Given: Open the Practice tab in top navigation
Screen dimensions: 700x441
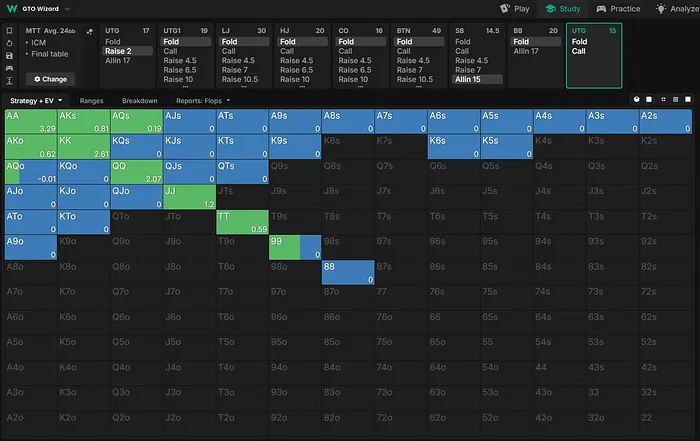Looking at the screenshot, I should [x=617, y=8].
